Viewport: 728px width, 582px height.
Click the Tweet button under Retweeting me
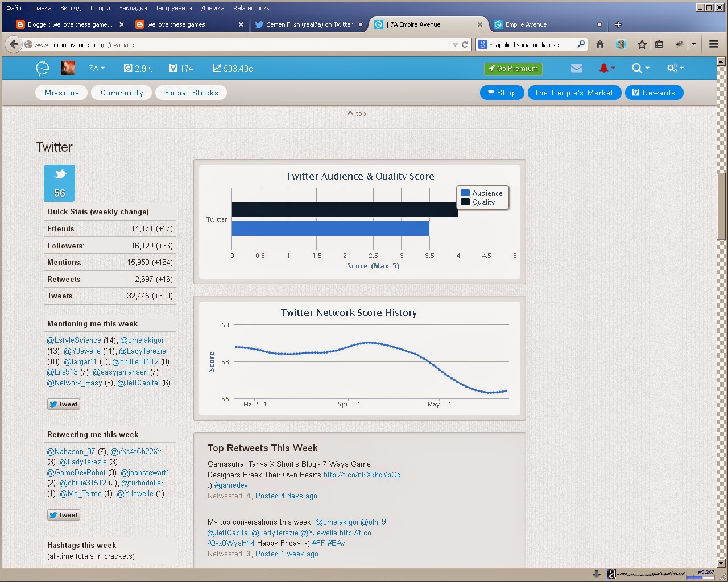coord(64,515)
